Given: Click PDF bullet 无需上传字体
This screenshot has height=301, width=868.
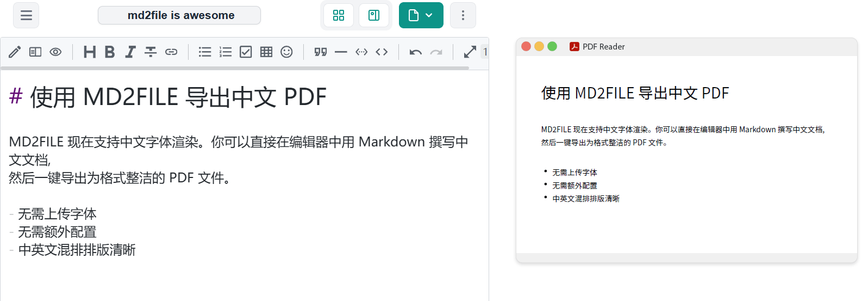Looking at the screenshot, I should tap(574, 173).
